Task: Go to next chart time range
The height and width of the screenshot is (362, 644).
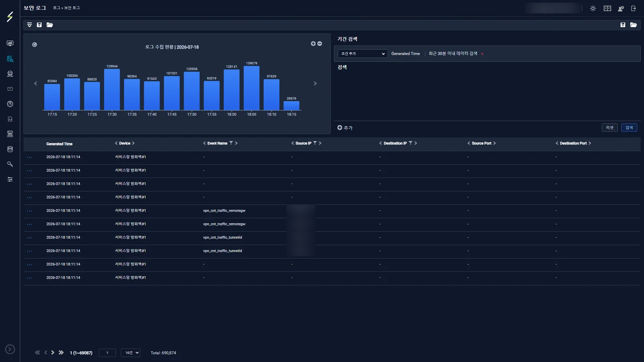Action: [315, 83]
